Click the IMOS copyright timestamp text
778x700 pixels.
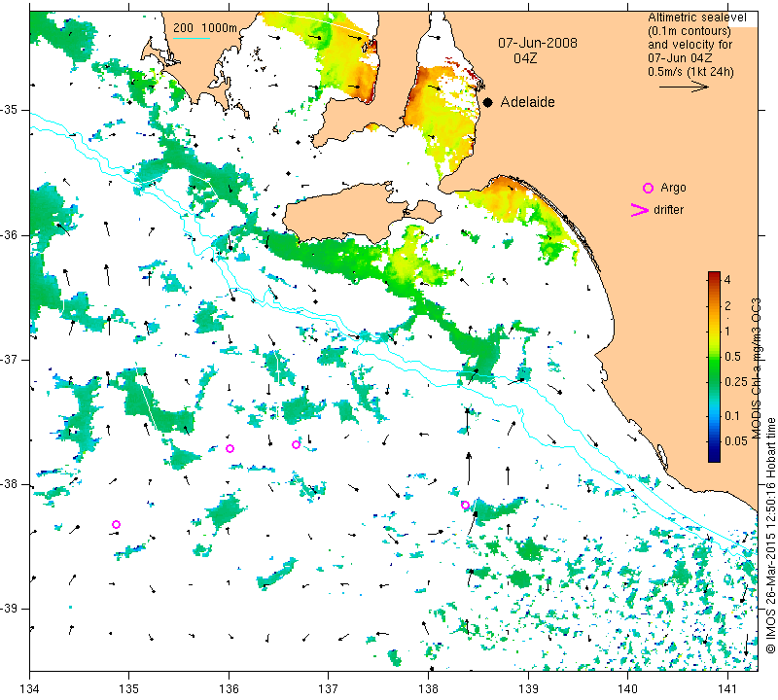[770, 536]
